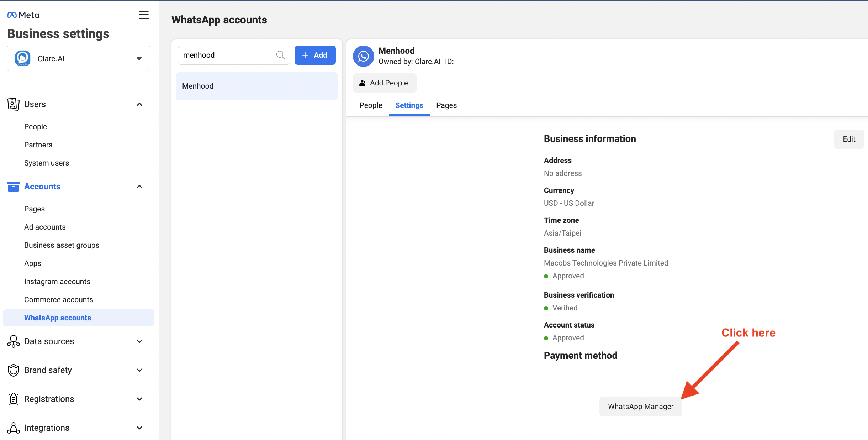This screenshot has width=868, height=440.
Task: Click the Add button to add account
Action: [x=314, y=54]
